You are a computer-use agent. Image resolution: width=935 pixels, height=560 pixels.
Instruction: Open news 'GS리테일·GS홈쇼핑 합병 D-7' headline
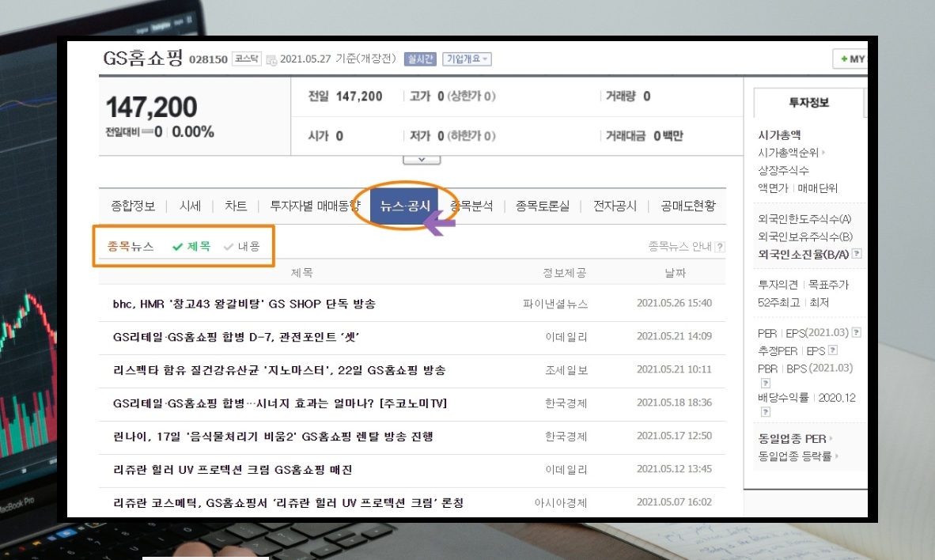[x=237, y=337]
